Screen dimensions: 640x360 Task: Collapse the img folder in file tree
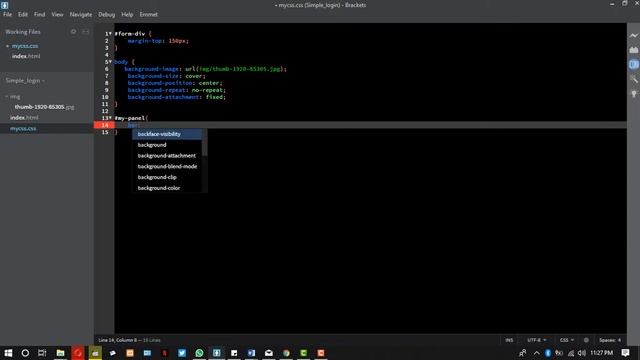click(x=7, y=97)
